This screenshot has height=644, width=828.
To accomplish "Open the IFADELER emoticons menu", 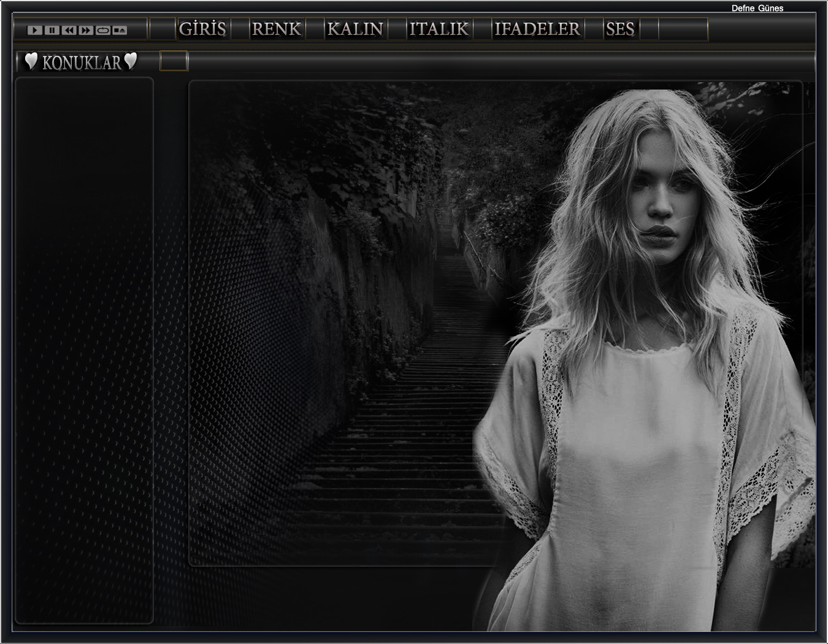I will tap(537, 29).
